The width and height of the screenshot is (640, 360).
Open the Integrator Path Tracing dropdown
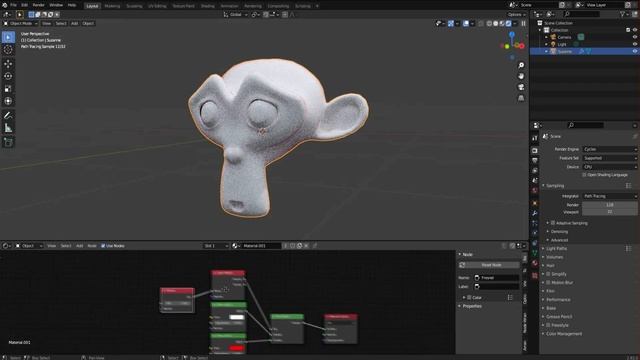click(610, 196)
